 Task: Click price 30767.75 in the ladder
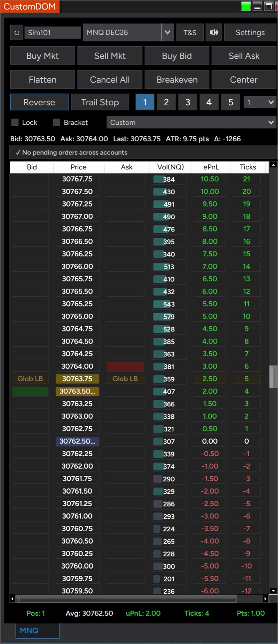point(77,179)
